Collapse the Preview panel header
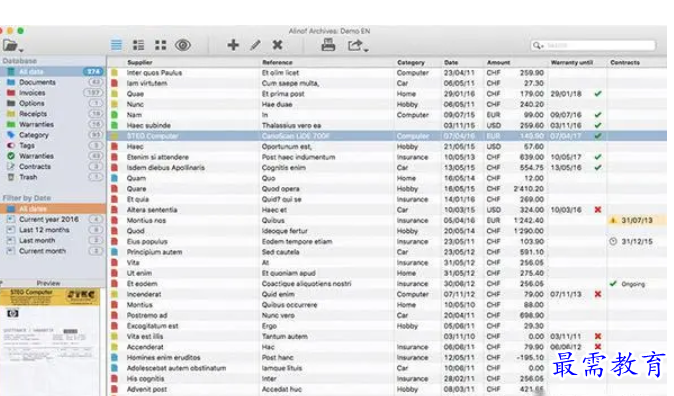The height and width of the screenshot is (396, 674). [48, 283]
